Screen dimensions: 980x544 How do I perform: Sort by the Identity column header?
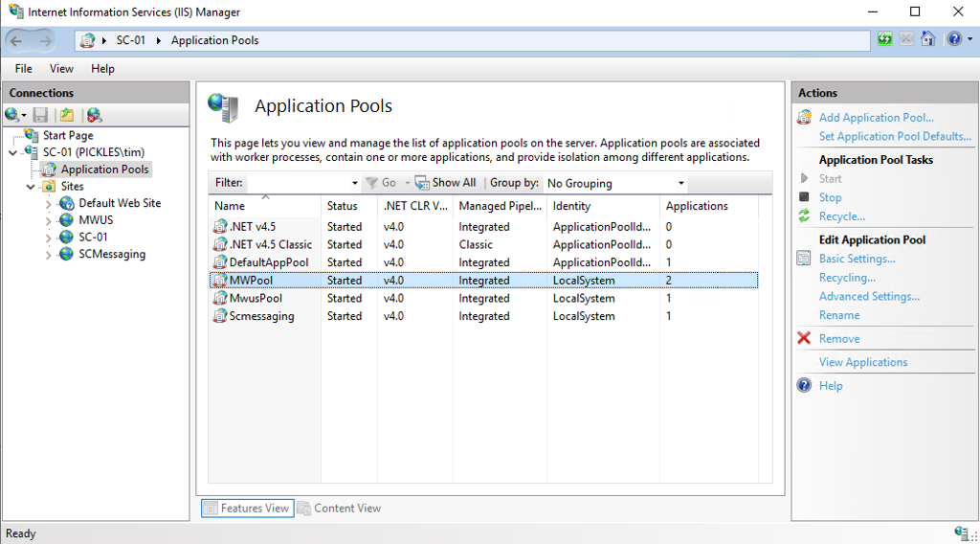click(603, 206)
